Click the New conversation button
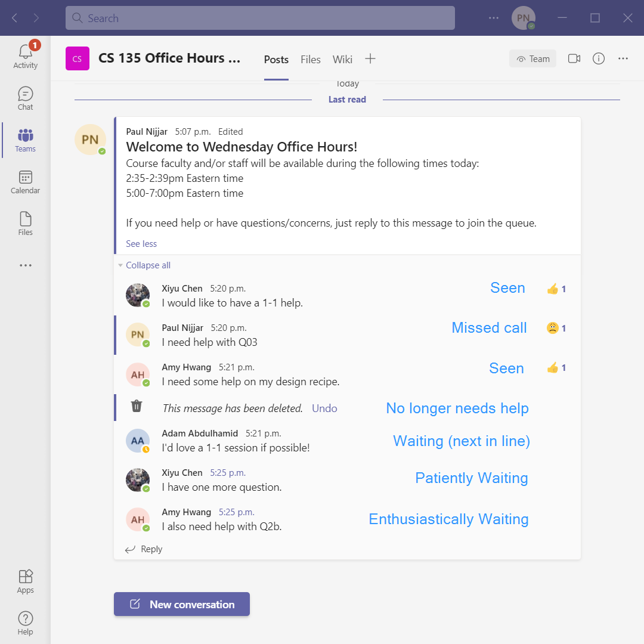644x644 pixels. pyautogui.click(x=182, y=604)
